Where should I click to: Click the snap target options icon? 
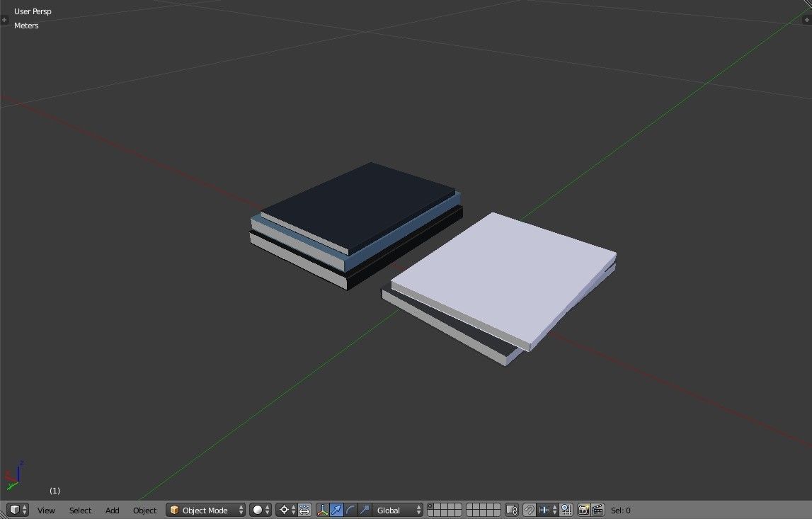(x=566, y=511)
